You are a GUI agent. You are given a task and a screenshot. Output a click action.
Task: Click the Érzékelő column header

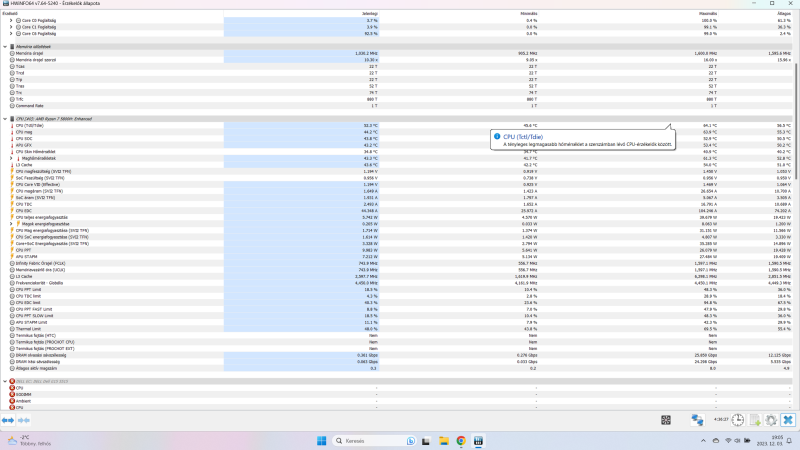point(112,14)
